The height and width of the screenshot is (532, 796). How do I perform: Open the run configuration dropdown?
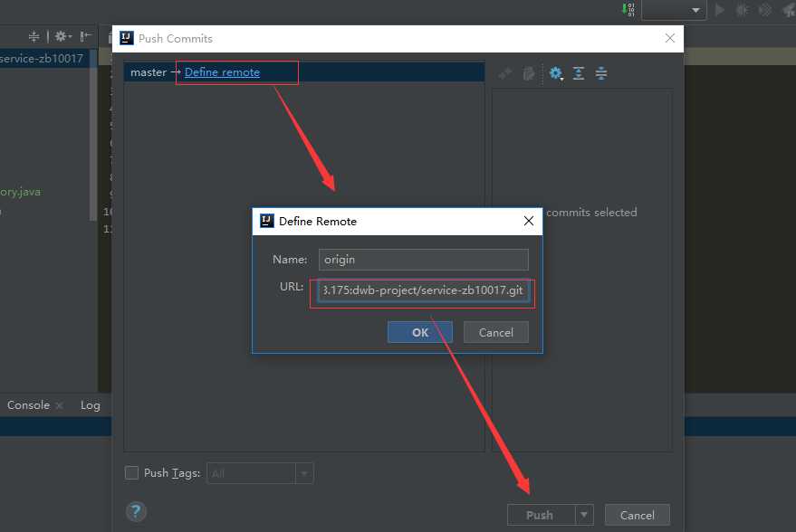(x=674, y=10)
